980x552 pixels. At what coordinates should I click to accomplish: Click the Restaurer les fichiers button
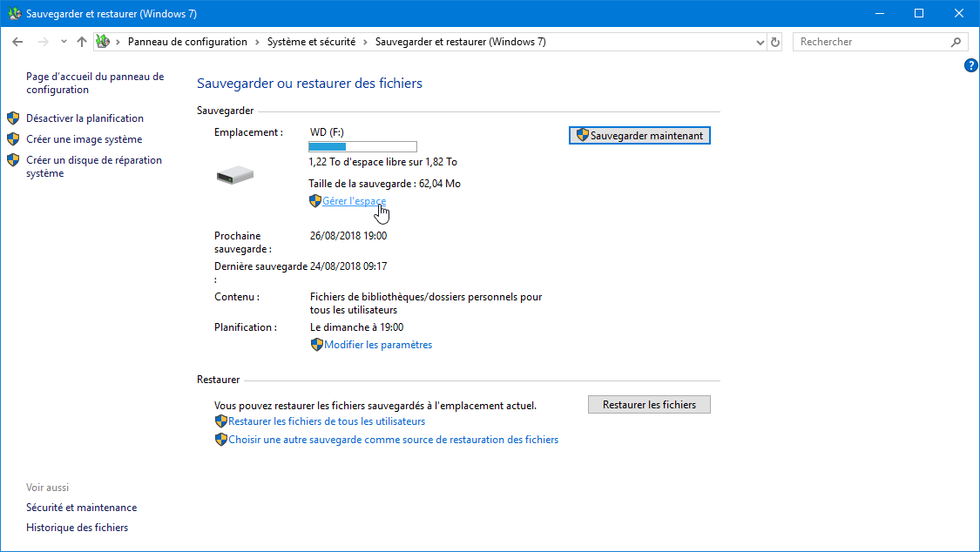(x=649, y=405)
